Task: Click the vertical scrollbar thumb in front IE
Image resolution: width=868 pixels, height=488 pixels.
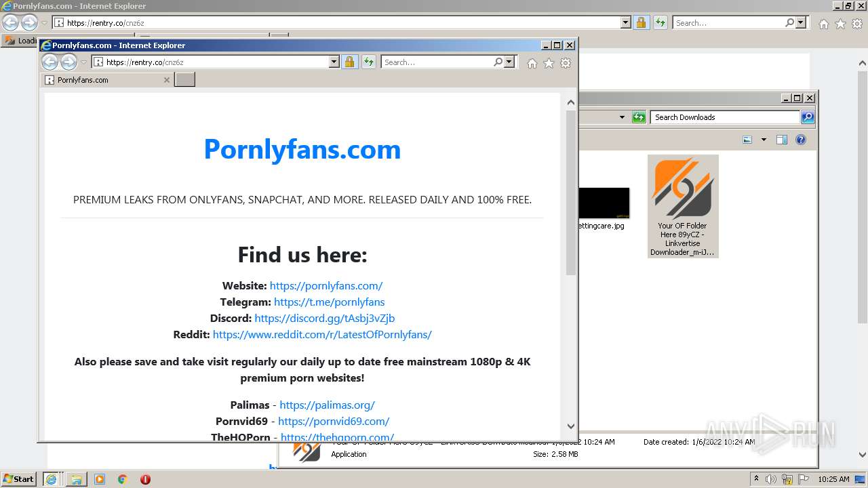Action: point(570,192)
